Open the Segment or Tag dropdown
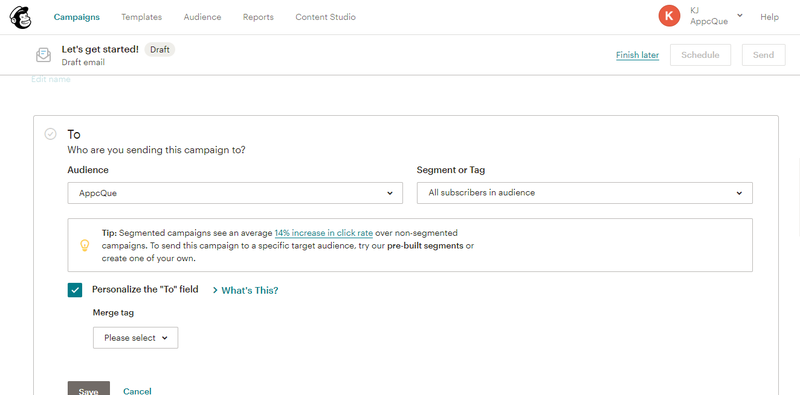This screenshot has width=800, height=395. pos(584,193)
